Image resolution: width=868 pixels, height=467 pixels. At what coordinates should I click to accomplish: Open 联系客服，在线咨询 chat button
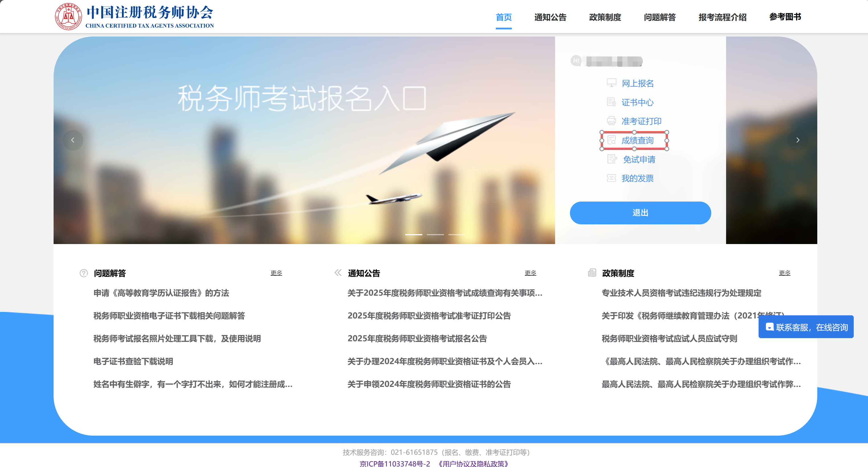(x=806, y=327)
